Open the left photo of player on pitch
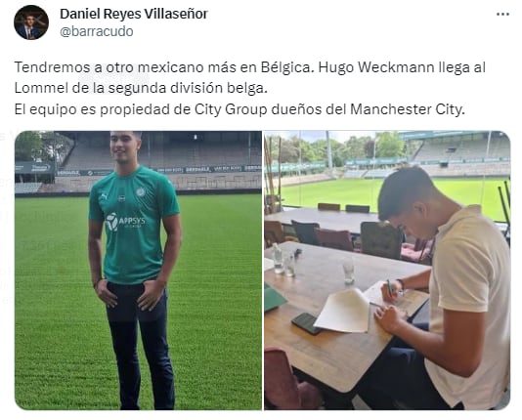Image resolution: width=522 pixels, height=420 pixels. (x=138, y=270)
